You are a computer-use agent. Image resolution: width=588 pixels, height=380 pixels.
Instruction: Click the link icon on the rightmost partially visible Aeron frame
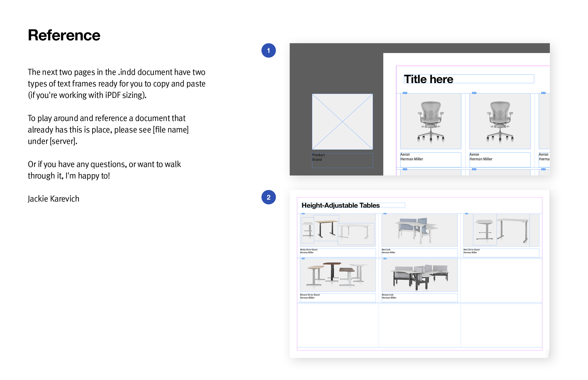click(x=543, y=93)
